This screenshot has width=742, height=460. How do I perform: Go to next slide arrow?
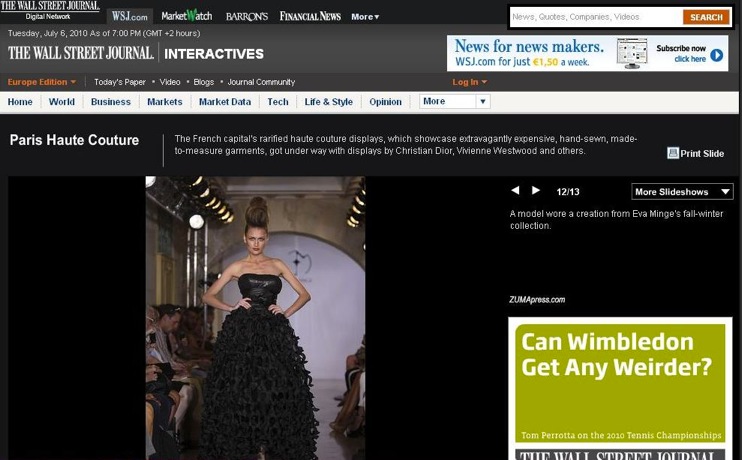(536, 190)
